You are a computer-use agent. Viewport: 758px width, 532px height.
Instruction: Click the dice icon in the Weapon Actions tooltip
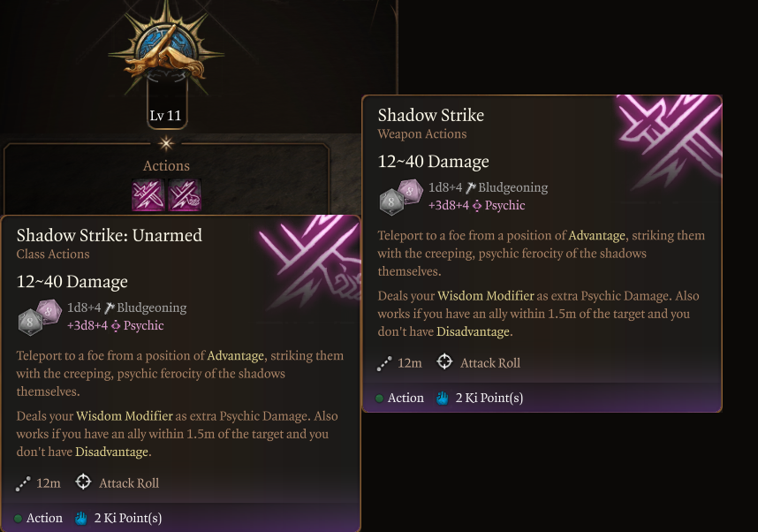click(401, 197)
